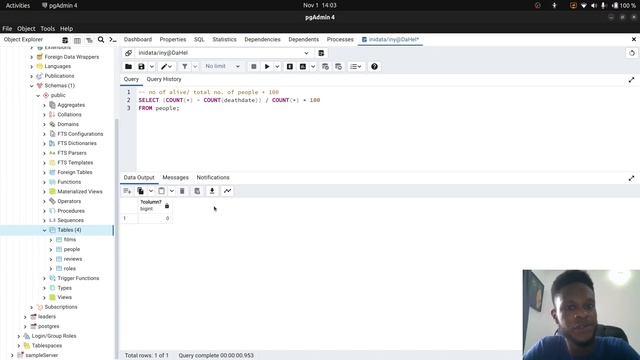Expand the films table node
Image resolution: width=640 pixels, height=360 pixels.
pos(51,240)
